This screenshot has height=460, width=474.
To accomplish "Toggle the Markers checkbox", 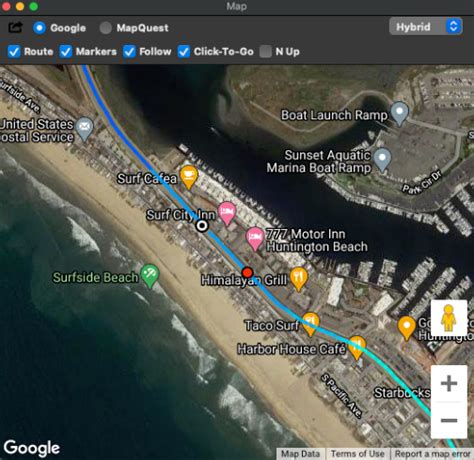I will [66, 52].
